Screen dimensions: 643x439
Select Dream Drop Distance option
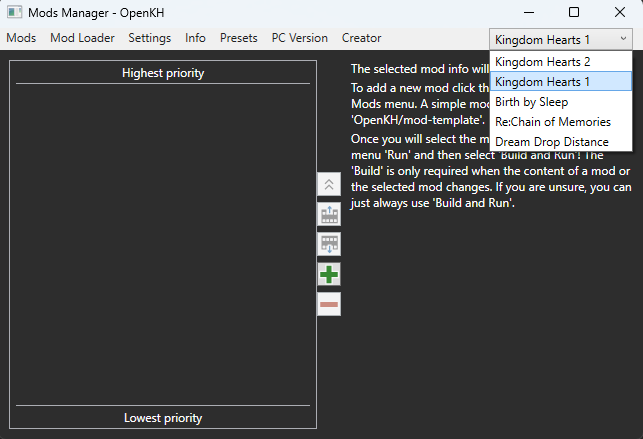coord(561,142)
